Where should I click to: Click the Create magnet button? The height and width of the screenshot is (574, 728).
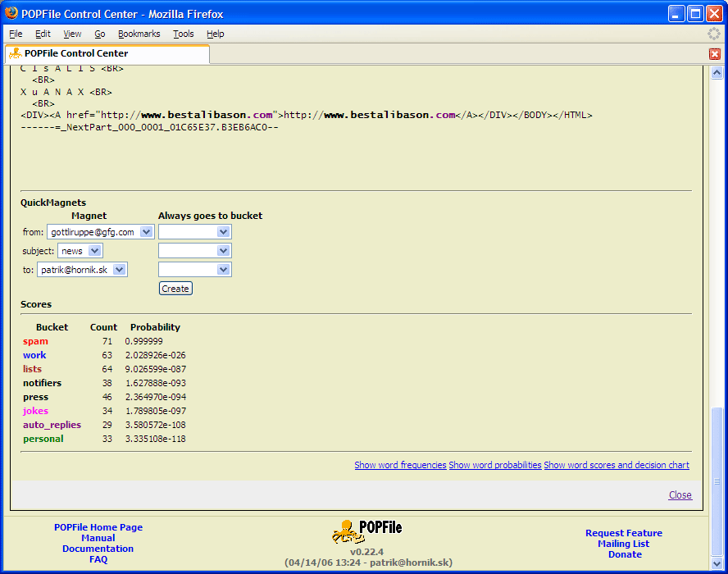[x=175, y=289]
